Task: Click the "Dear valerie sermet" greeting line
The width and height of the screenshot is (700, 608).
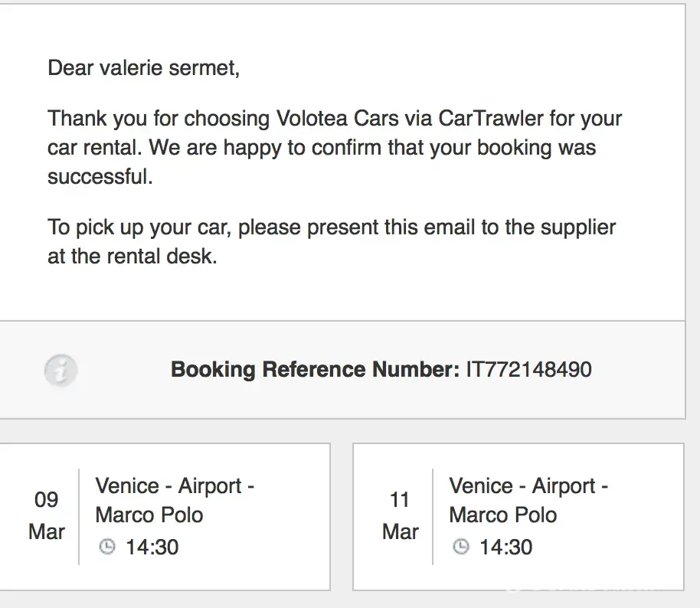Action: pyautogui.click(x=143, y=67)
